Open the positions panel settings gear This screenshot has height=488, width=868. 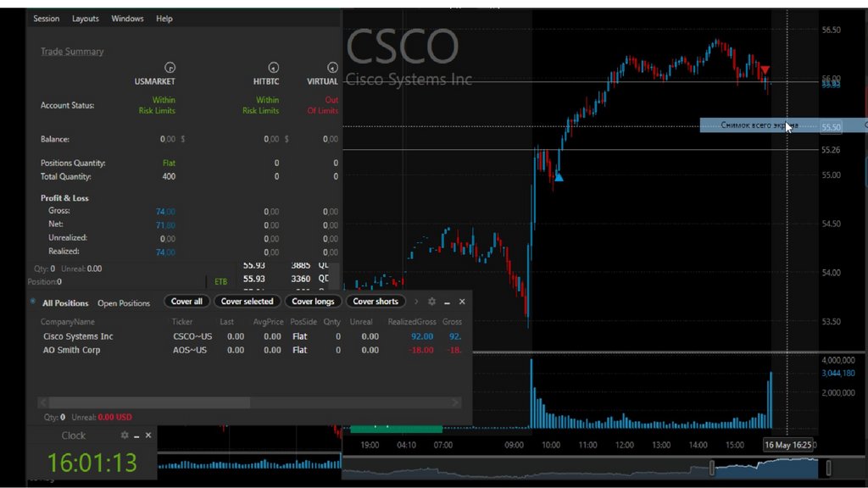pyautogui.click(x=431, y=302)
